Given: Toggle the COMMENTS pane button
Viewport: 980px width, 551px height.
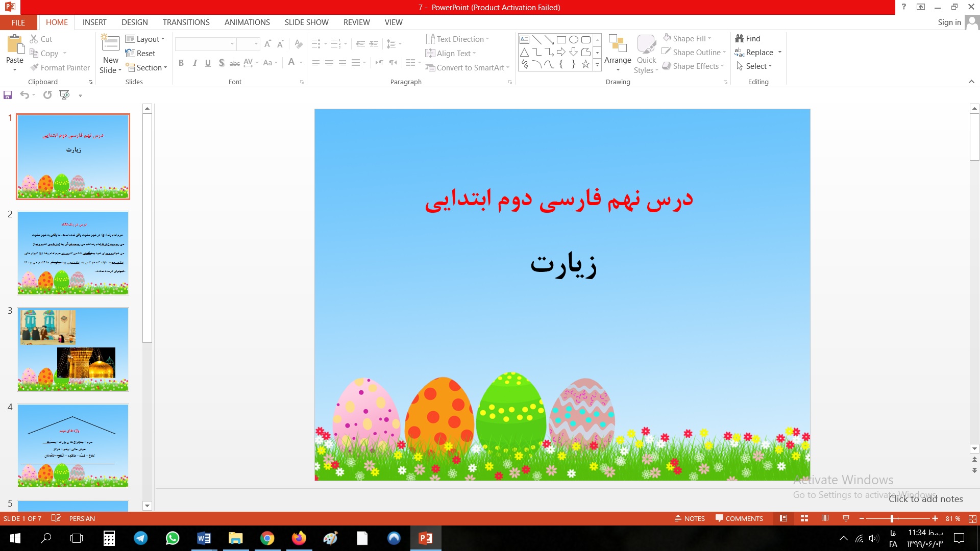Looking at the screenshot, I should [739, 518].
